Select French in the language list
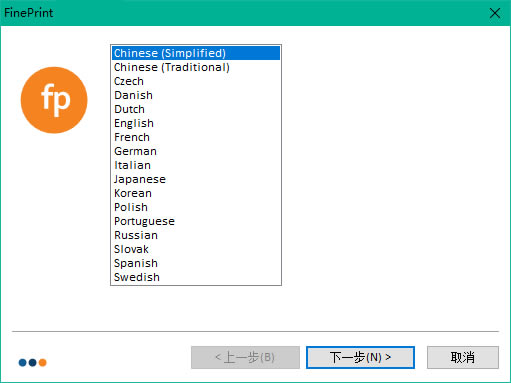 pos(196,137)
